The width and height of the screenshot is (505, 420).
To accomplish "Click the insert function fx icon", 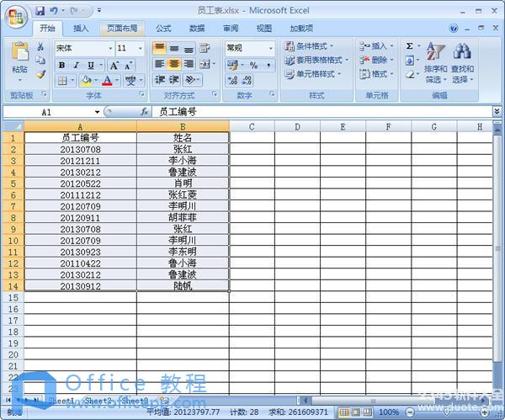I will (x=145, y=111).
